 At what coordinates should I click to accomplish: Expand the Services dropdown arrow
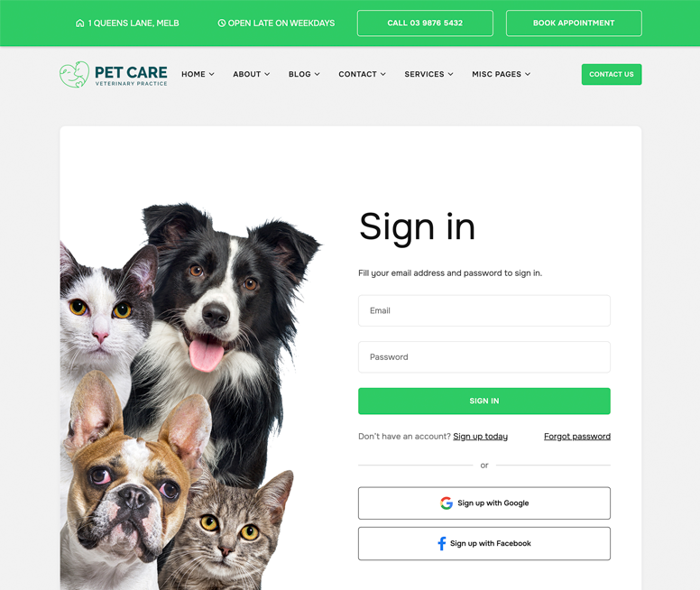coord(450,74)
